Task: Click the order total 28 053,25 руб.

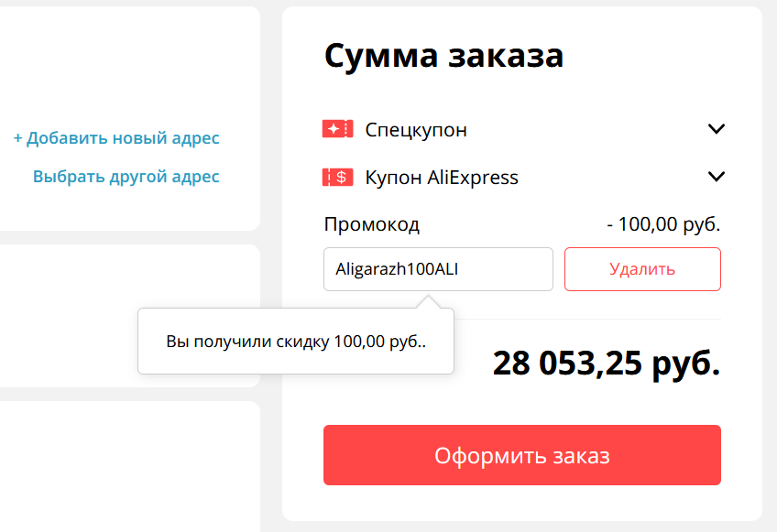Action: [x=607, y=364]
